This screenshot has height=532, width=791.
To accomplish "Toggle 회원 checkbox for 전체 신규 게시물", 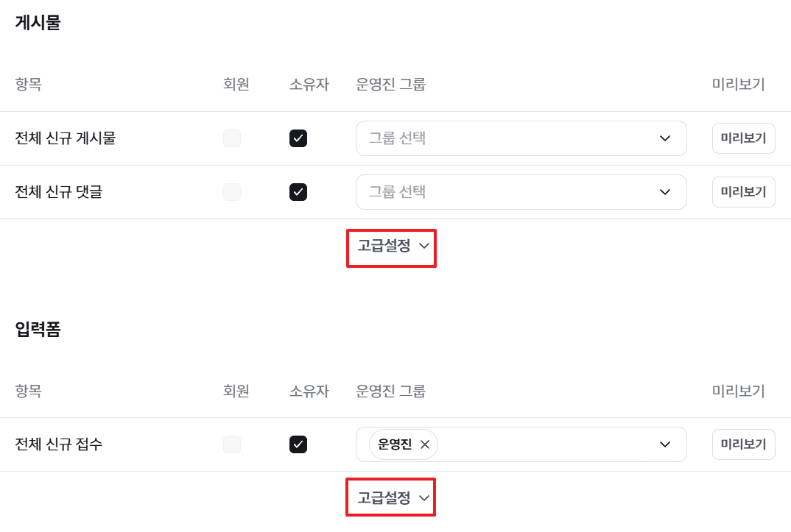I will [x=232, y=138].
